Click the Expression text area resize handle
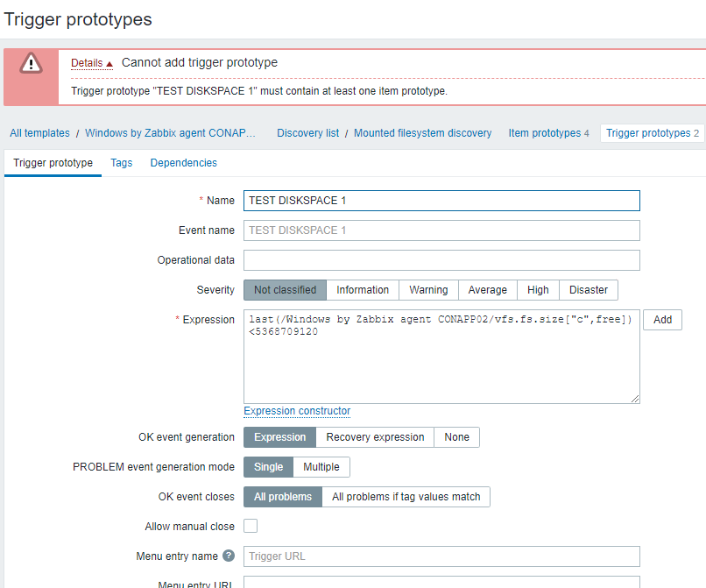The height and width of the screenshot is (588, 706). [x=635, y=399]
